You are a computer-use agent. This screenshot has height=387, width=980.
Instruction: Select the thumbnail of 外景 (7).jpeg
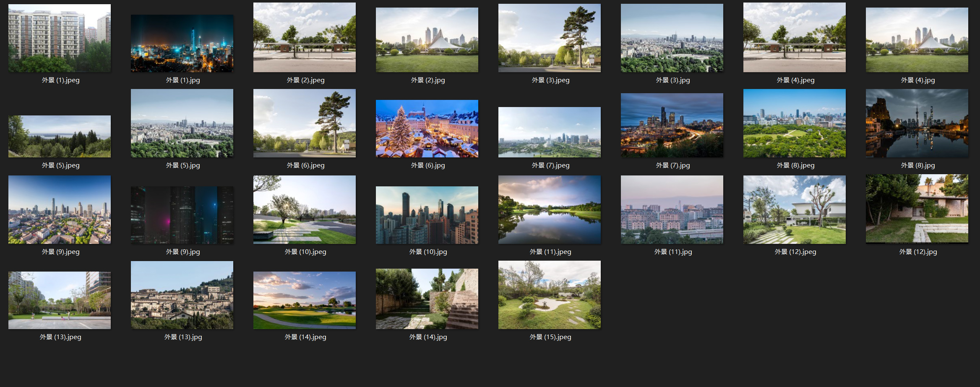tap(550, 132)
